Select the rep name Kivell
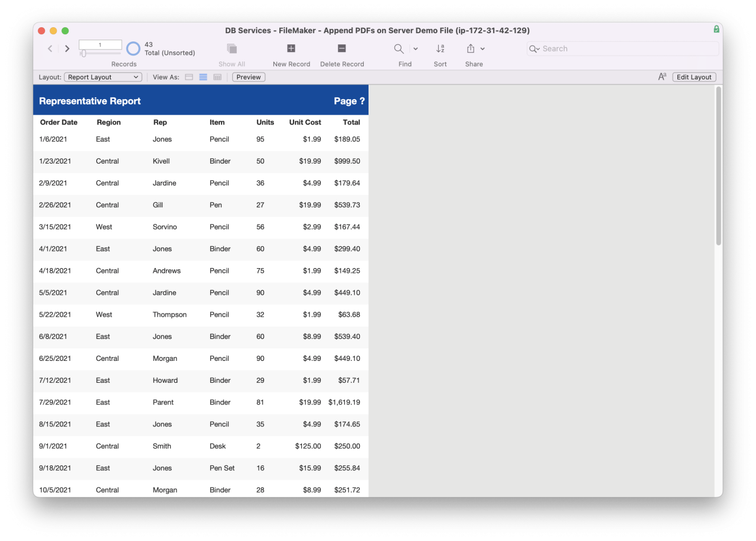This screenshot has height=541, width=756. [x=161, y=161]
